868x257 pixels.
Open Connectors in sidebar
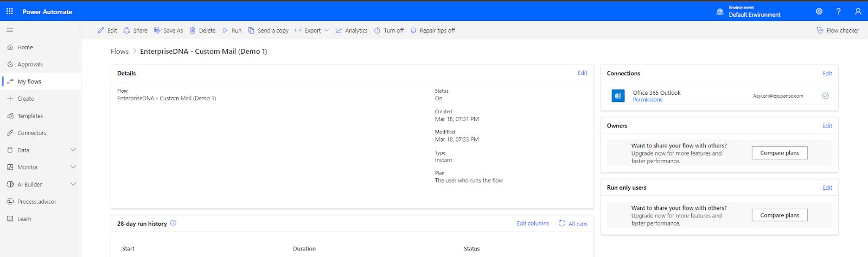(x=40, y=133)
